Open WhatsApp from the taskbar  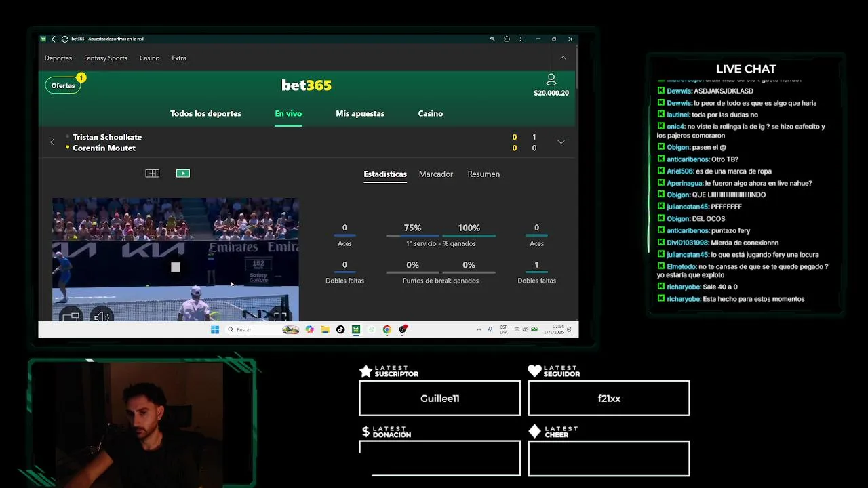click(x=371, y=329)
